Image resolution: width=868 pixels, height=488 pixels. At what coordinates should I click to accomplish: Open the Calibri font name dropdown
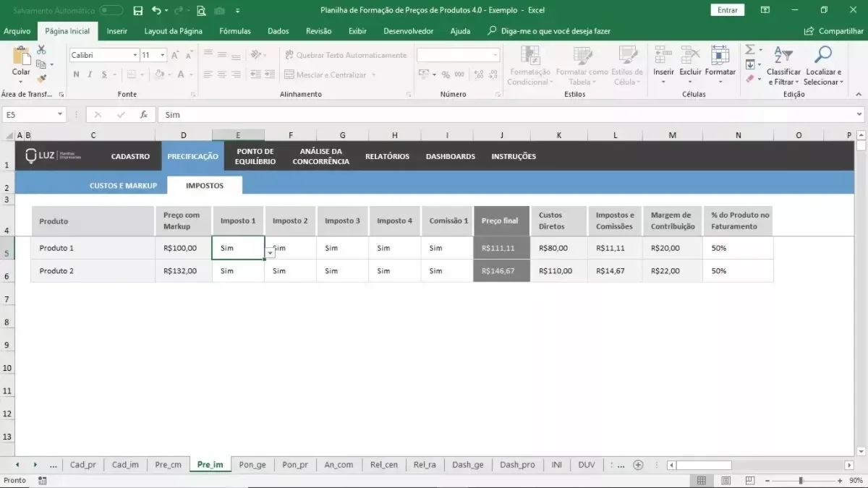coord(135,55)
